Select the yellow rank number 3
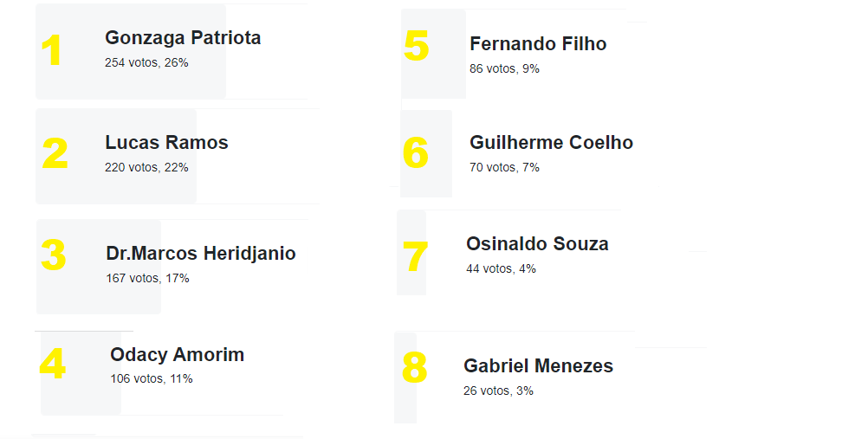868x439 pixels. click(54, 255)
